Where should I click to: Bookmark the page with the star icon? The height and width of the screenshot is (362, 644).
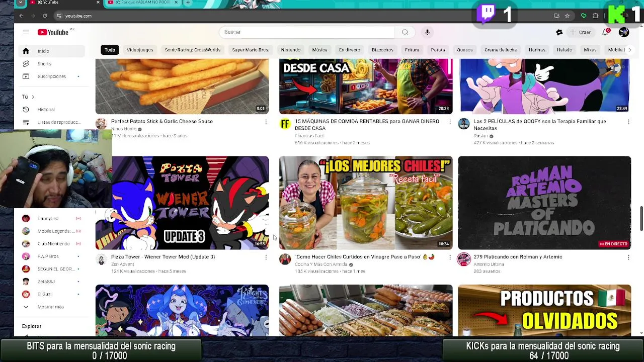[567, 16]
